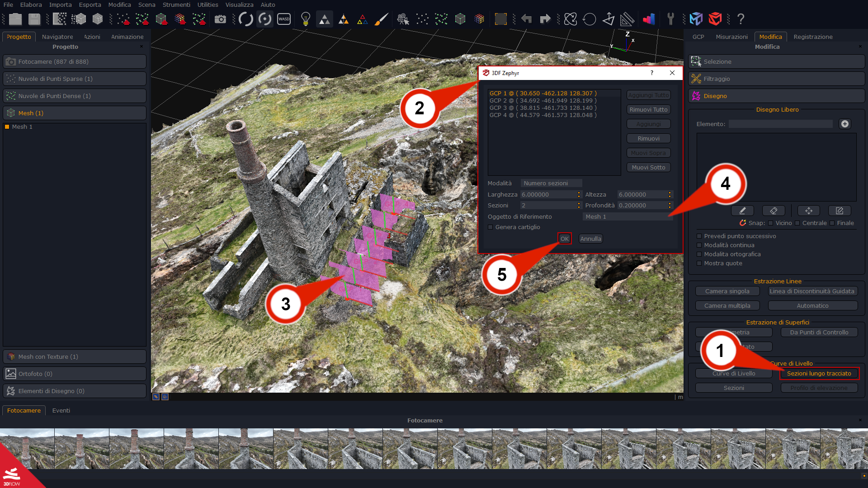The height and width of the screenshot is (488, 868).
Task: Expand the Fotocamere (887 di 888) section
Action: [75, 62]
